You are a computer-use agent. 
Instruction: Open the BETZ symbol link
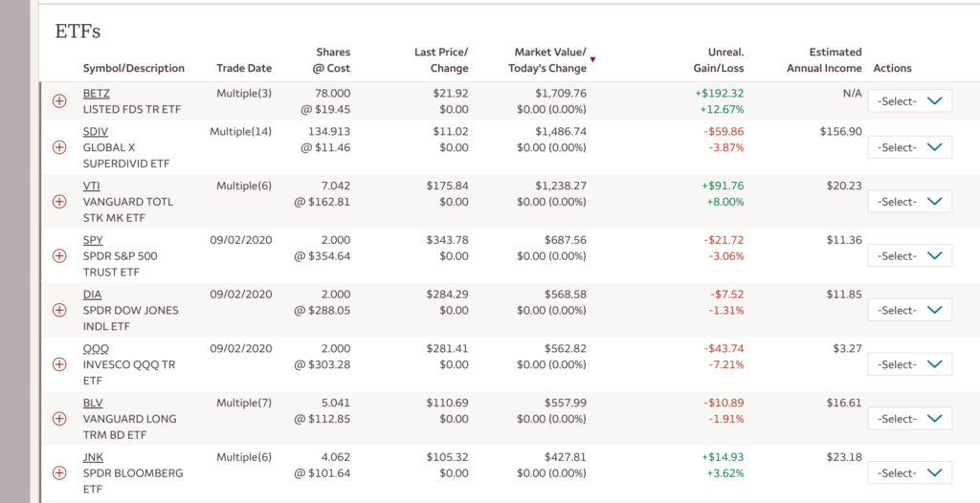(97, 94)
